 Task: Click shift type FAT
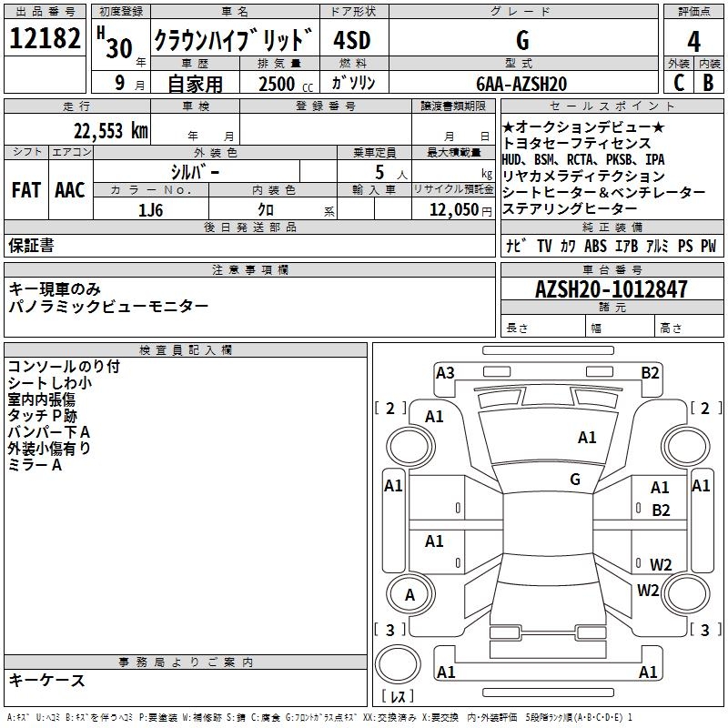(26, 190)
